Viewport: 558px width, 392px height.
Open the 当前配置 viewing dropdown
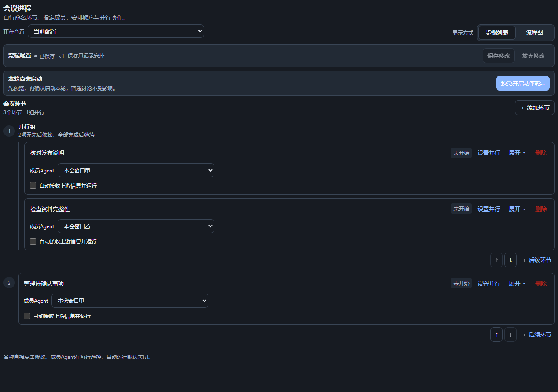point(116,31)
